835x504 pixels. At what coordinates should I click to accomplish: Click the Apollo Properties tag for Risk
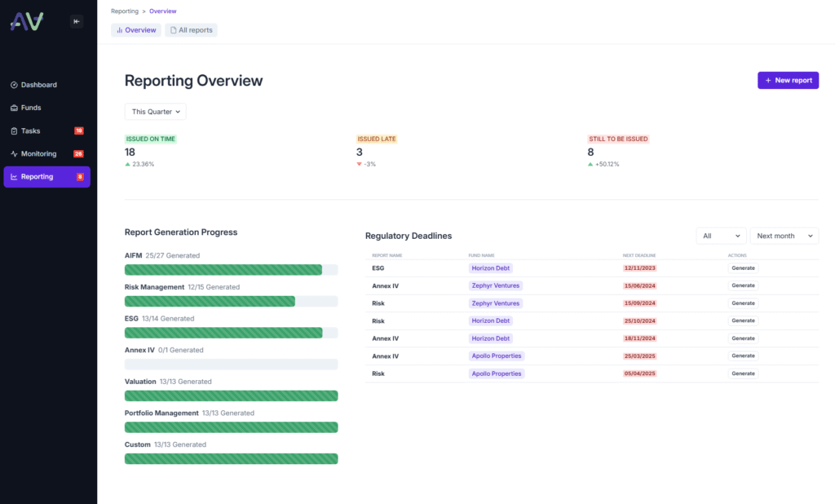(496, 374)
